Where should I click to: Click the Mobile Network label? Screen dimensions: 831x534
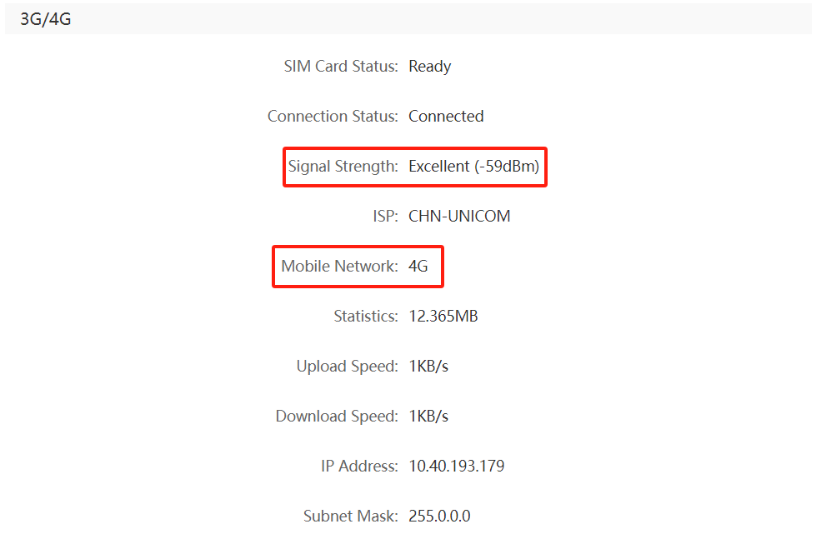click(340, 267)
